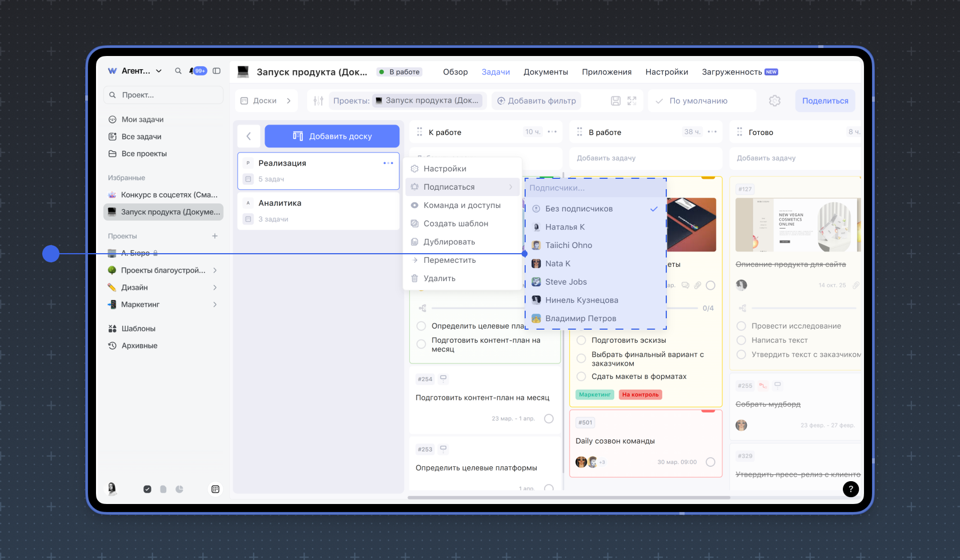Image resolution: width=960 pixels, height=560 pixels.
Task: Switch to the Документы tab
Action: pos(546,72)
